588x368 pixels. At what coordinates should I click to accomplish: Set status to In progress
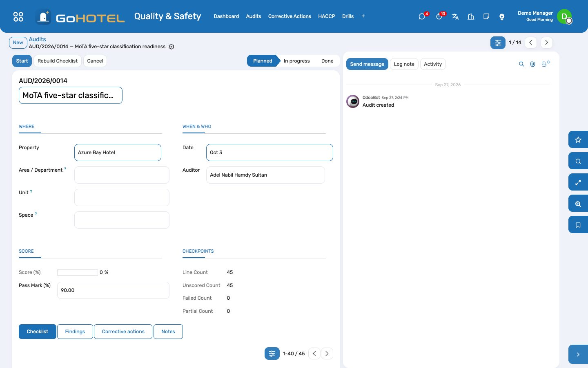point(297,61)
